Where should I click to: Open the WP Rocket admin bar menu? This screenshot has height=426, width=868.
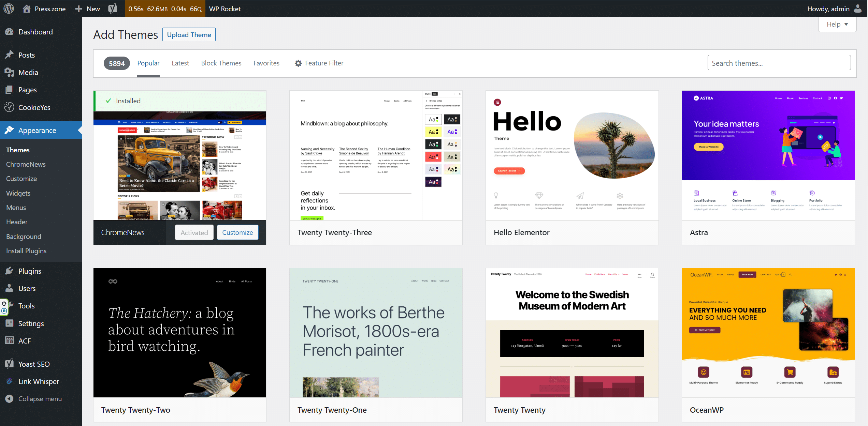(225, 9)
